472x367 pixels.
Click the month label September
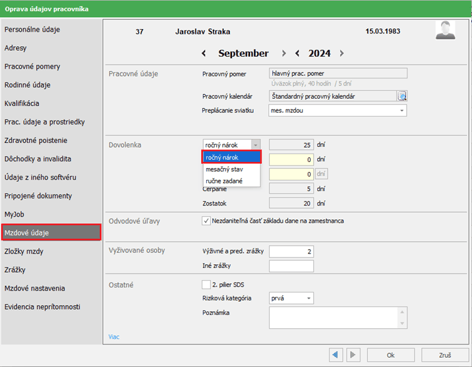coord(243,53)
